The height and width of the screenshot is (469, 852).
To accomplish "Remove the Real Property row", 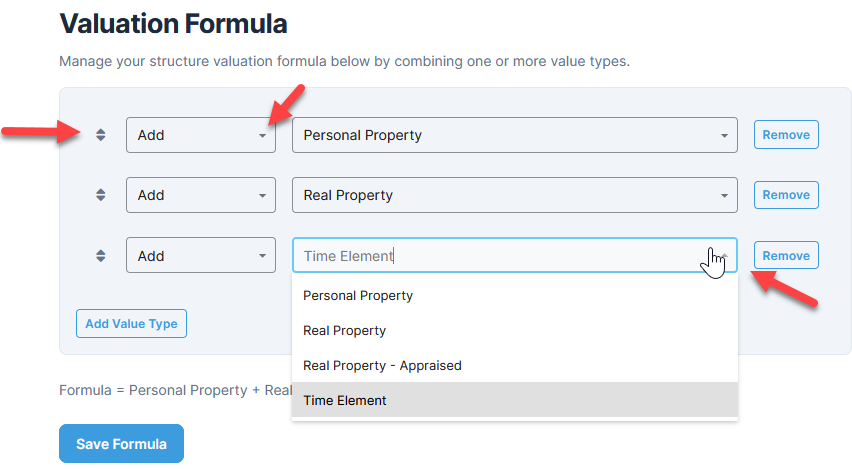I will coord(786,195).
